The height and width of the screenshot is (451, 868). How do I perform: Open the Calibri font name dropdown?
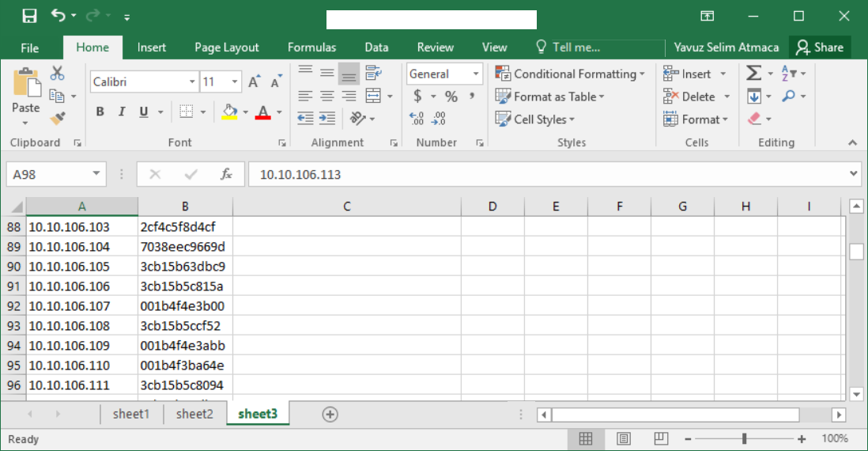point(192,82)
